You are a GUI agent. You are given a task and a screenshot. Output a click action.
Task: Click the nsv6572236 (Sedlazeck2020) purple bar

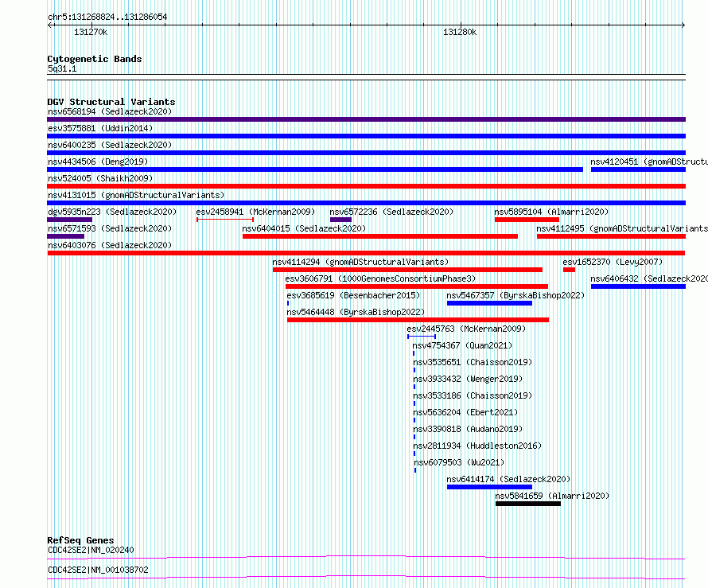(x=341, y=220)
